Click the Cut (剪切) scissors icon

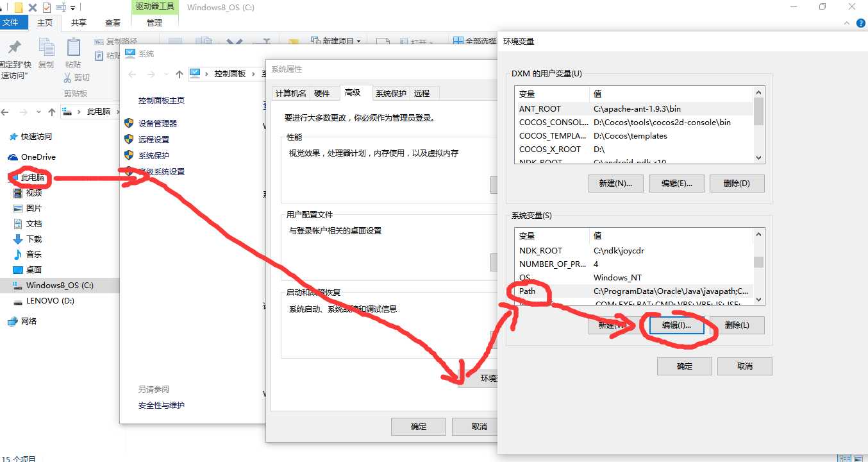point(68,78)
